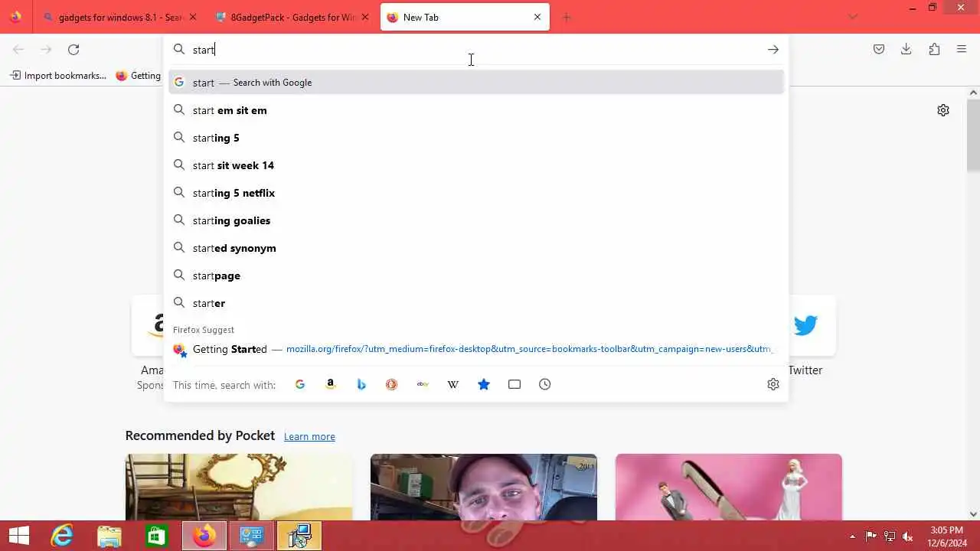Go back one page
The height and width of the screenshot is (551, 980).
(x=18, y=50)
